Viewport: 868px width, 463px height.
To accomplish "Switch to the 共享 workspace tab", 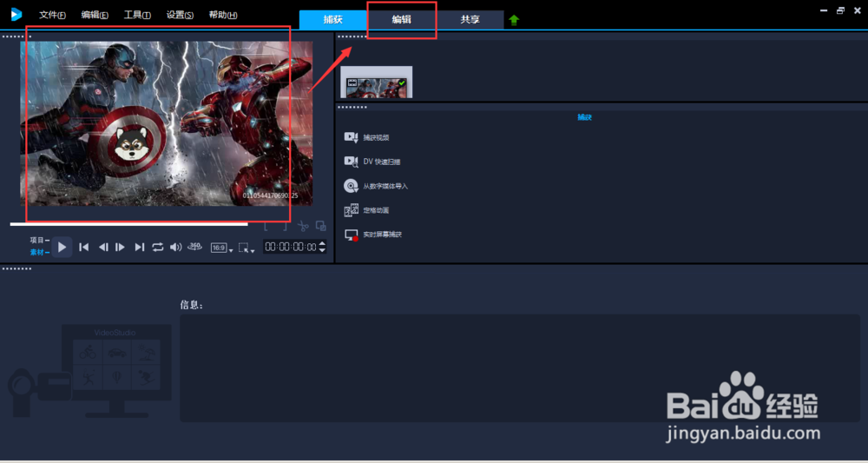I will 470,19.
